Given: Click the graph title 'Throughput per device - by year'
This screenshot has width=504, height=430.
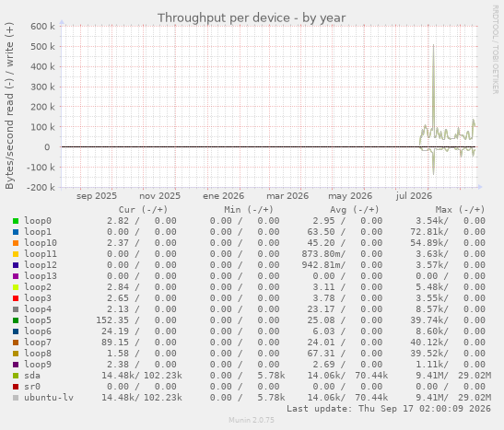Looking at the screenshot, I should pos(252,18).
